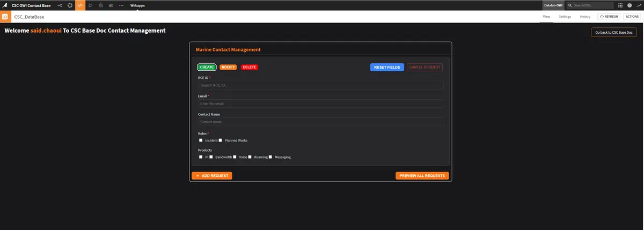Image resolution: width=644 pixels, height=230 pixels.
Task: Click the orange webapp icon beside CSC_DataBase
Action: pyautogui.click(x=5, y=17)
